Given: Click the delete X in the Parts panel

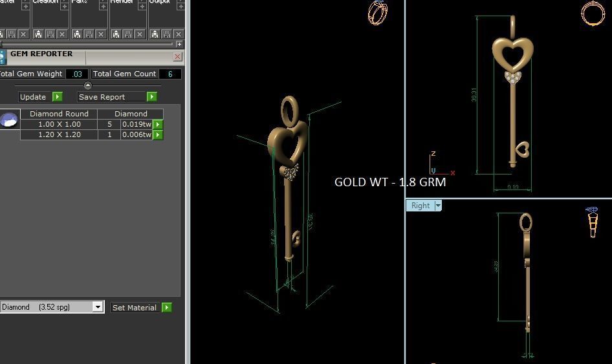Looking at the screenshot, I should click(101, 34).
